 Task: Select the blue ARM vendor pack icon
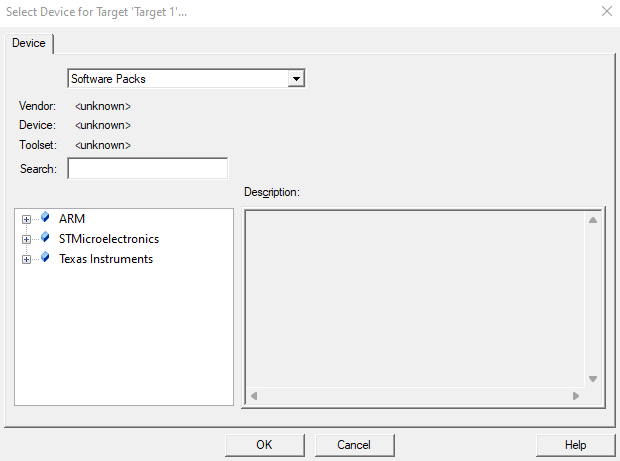[45, 218]
